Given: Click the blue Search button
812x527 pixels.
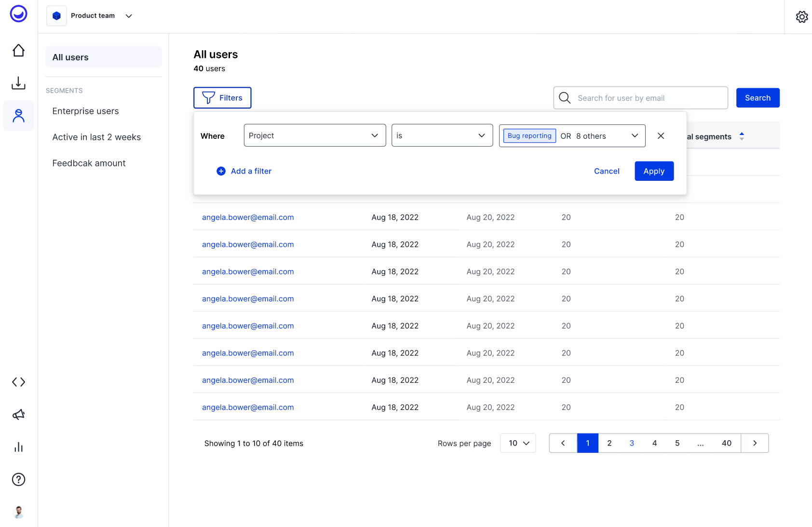Looking at the screenshot, I should pos(758,98).
